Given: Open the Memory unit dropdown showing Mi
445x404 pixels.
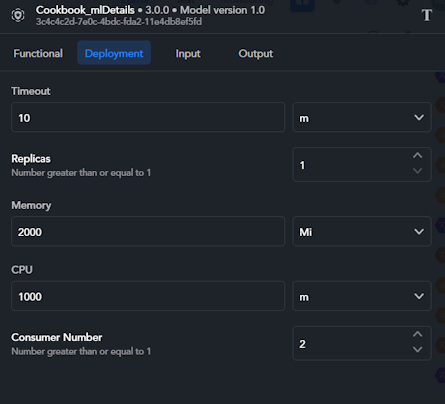Looking at the screenshot, I should click(x=362, y=231).
